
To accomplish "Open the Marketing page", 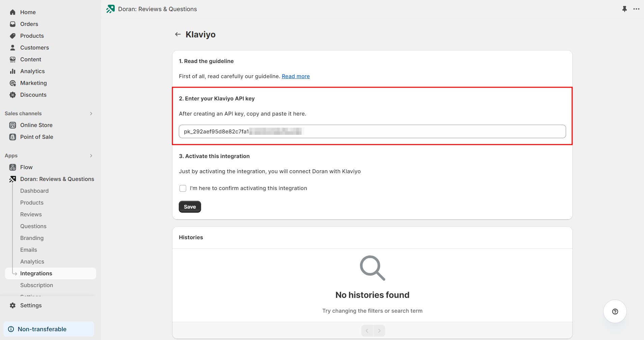I will 33,83.
